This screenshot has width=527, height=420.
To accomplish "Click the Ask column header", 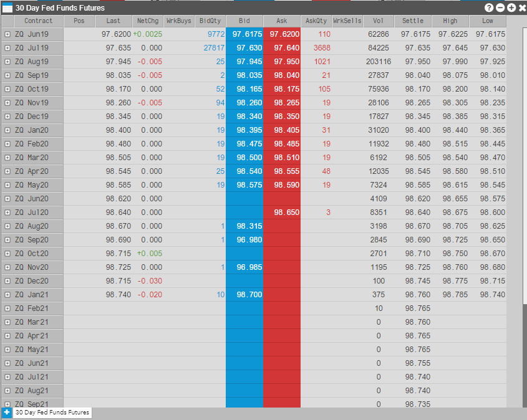I will click(x=282, y=21).
